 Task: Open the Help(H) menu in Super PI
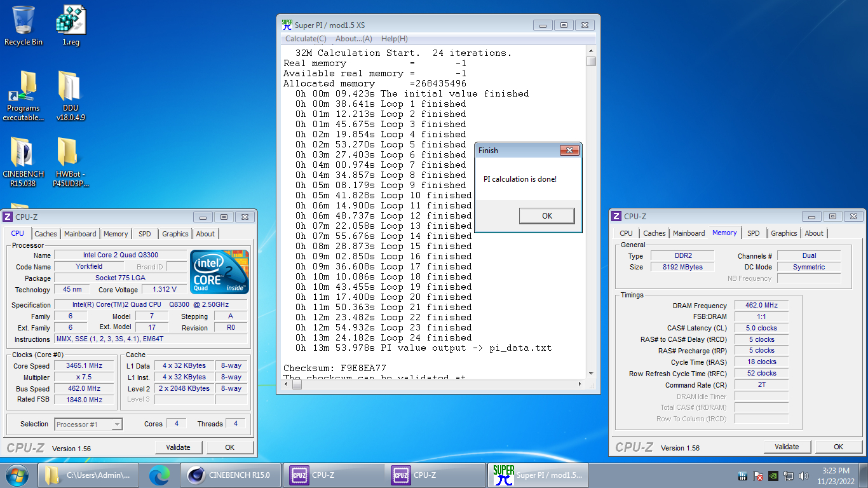click(395, 39)
